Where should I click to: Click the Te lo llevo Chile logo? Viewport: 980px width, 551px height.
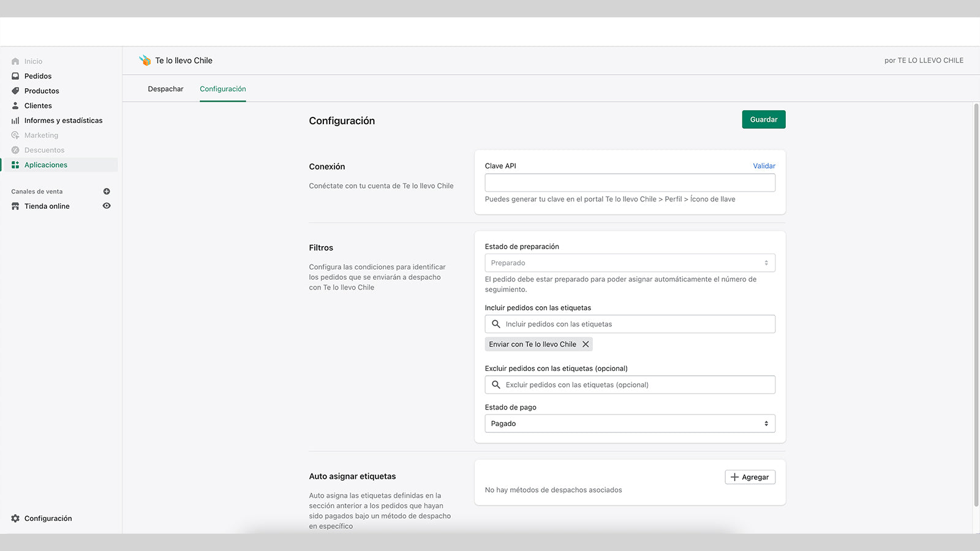[x=145, y=60]
